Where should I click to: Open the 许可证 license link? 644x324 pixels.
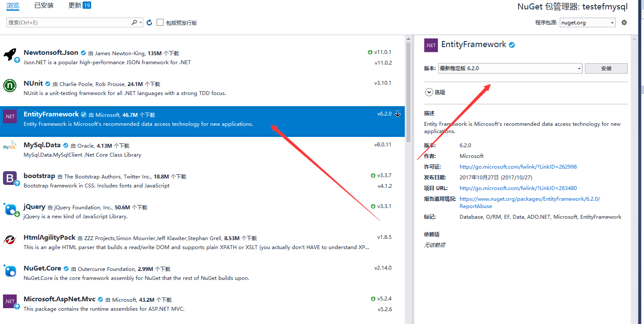[518, 167]
